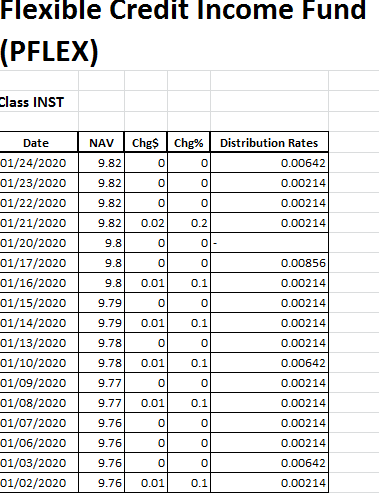Select distribution rate 0.00214 for 01/22/2020

coord(269,203)
